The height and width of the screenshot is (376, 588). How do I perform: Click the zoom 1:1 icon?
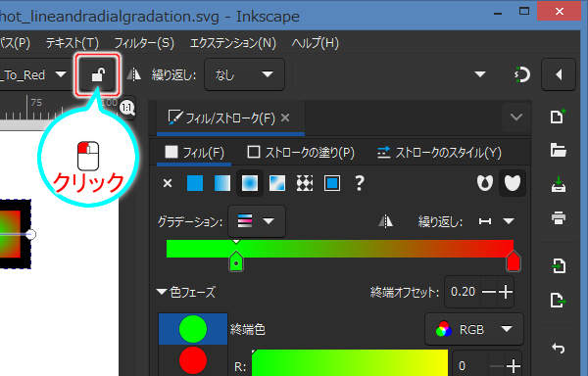(127, 109)
